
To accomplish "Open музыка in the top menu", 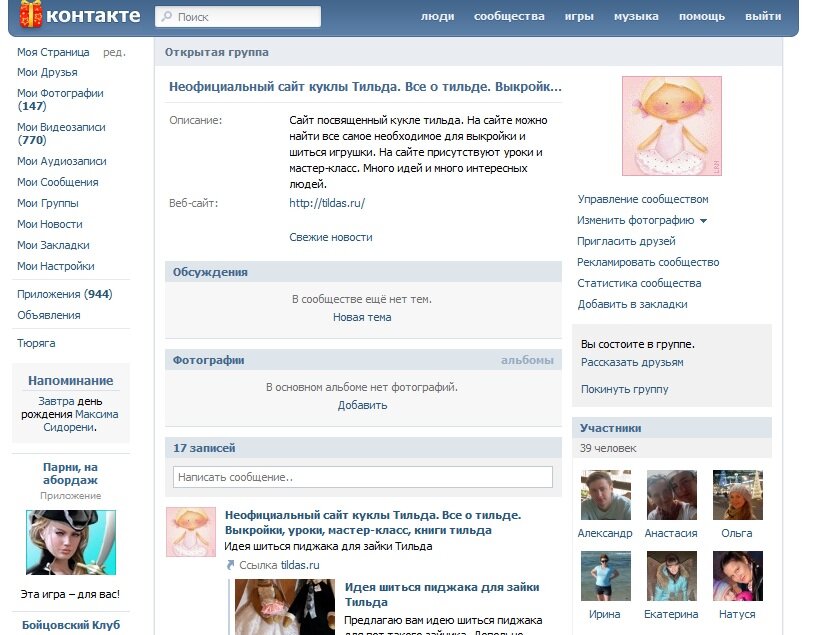I will click(636, 16).
